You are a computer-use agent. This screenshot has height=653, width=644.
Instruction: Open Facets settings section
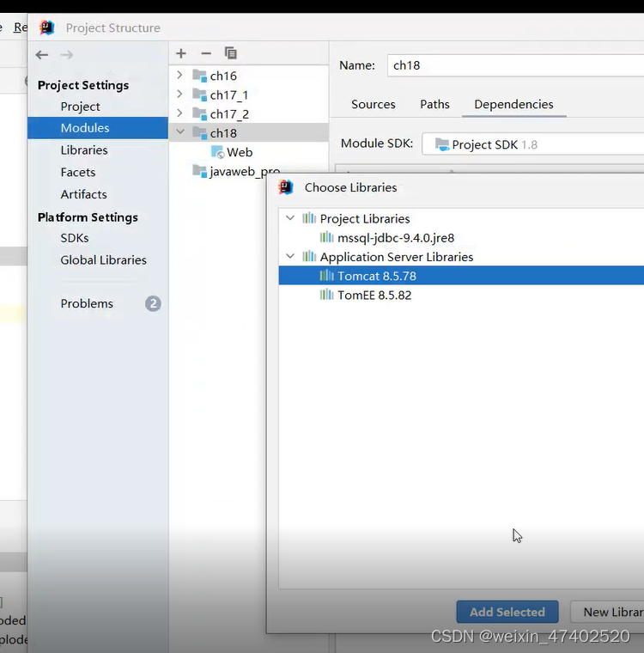(x=78, y=172)
